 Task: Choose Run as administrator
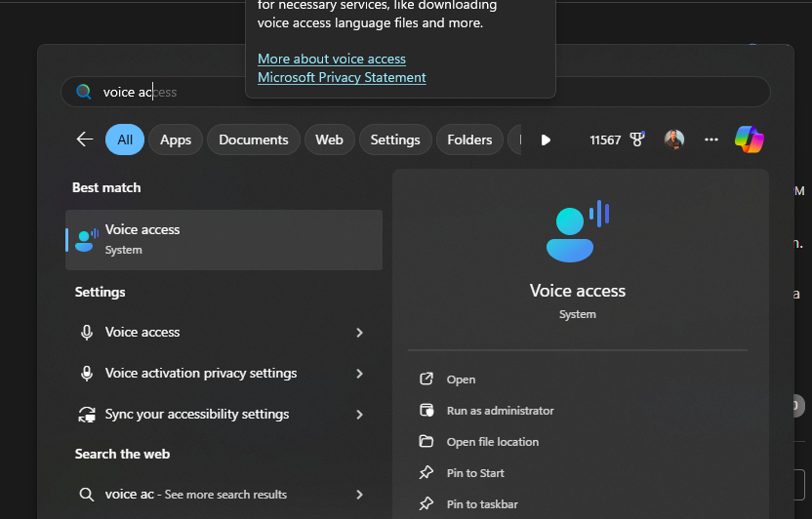(501, 411)
